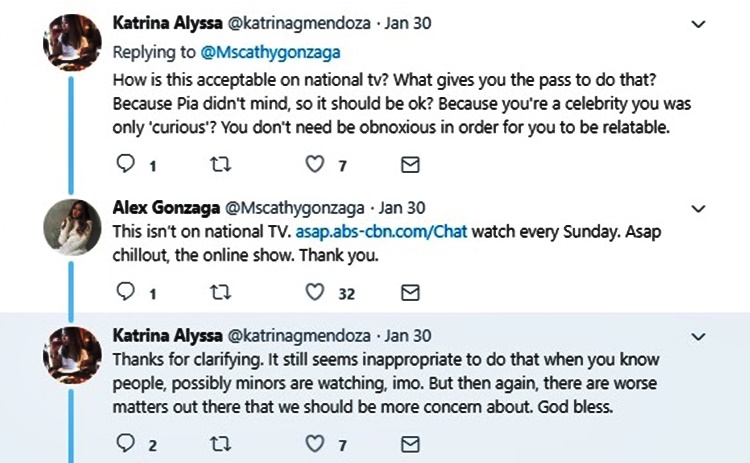Like Katrina's first tweet with 7 likes
This screenshot has height=463, width=750.
pyautogui.click(x=314, y=164)
